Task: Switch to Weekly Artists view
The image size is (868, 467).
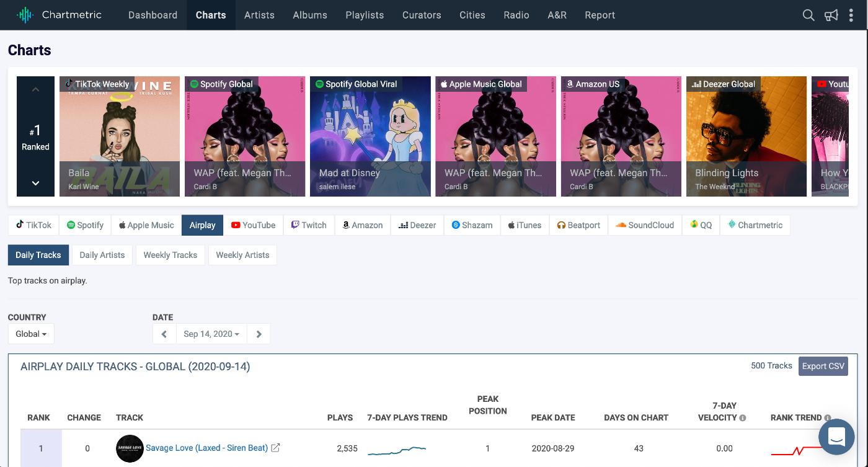Action: 242,255
